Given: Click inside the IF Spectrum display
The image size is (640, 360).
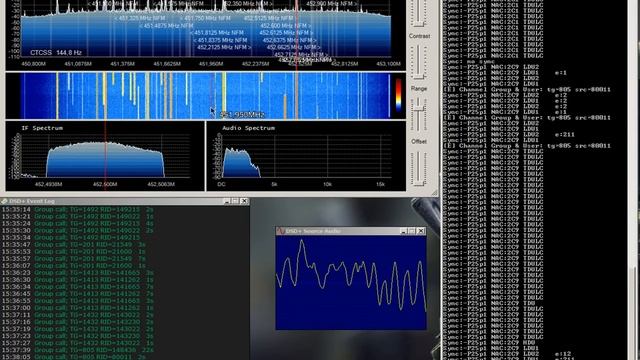Looking at the screenshot, I should click(x=105, y=157).
